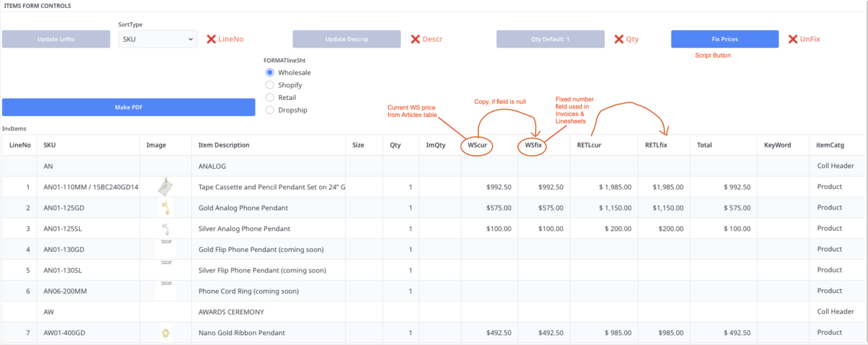
Task: Click the Update Descrip button
Action: [x=347, y=39]
